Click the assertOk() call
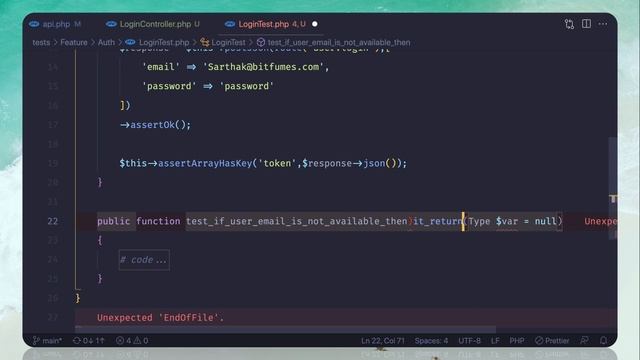Image resolution: width=640 pixels, height=360 pixels. point(160,124)
